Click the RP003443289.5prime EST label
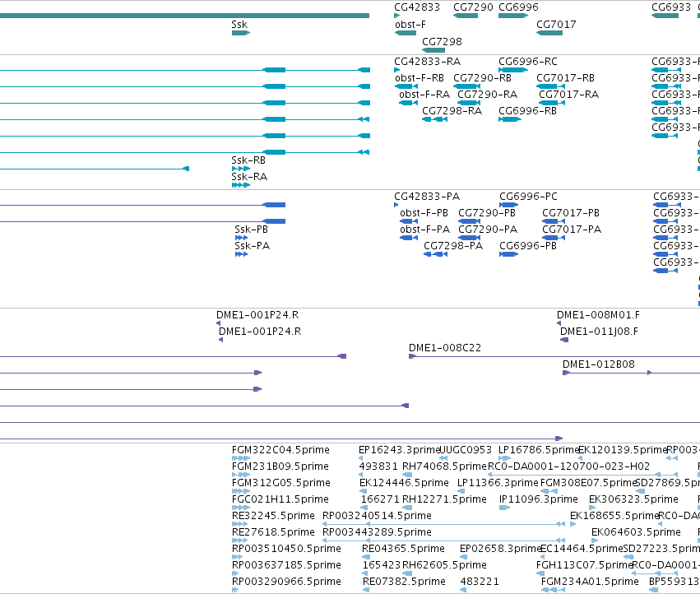 tap(377, 533)
